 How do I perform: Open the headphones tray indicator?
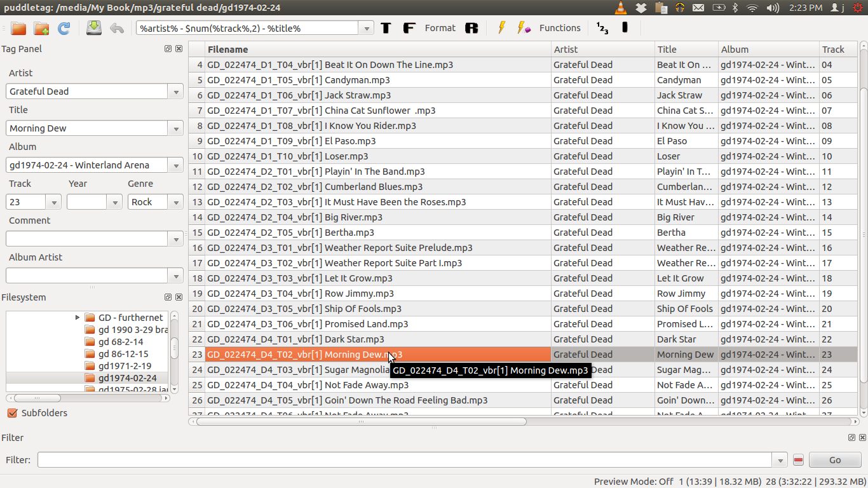tap(680, 8)
